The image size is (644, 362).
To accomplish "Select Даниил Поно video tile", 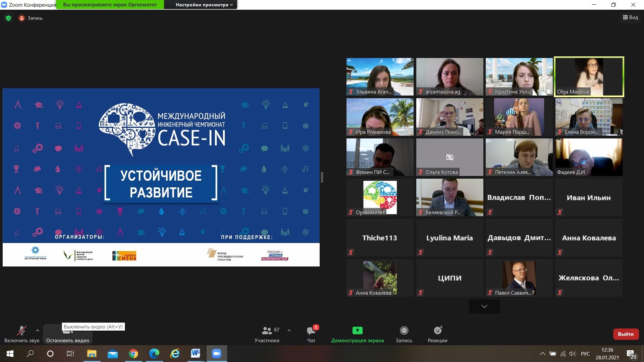I will pos(450,117).
